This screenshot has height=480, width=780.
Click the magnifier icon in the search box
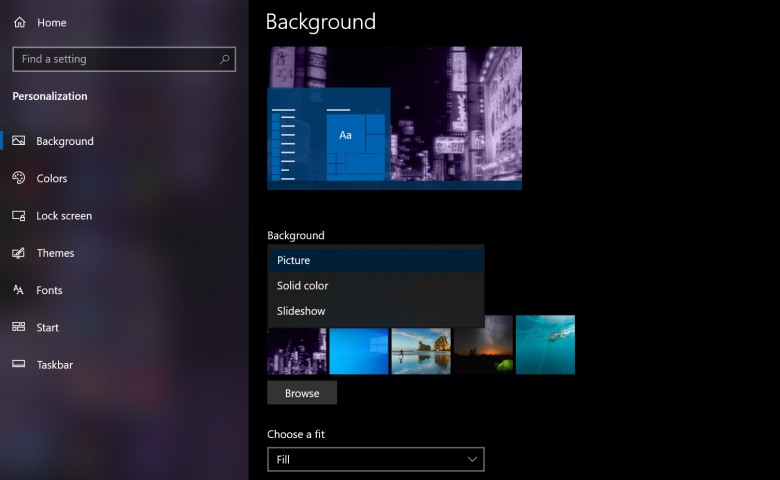click(224, 59)
